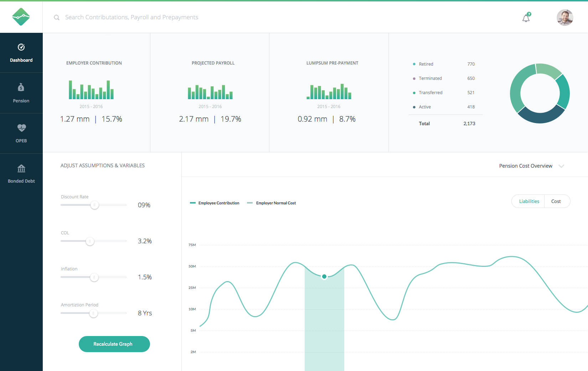Click the Retired legend row
This screenshot has width=588, height=371.
point(444,64)
